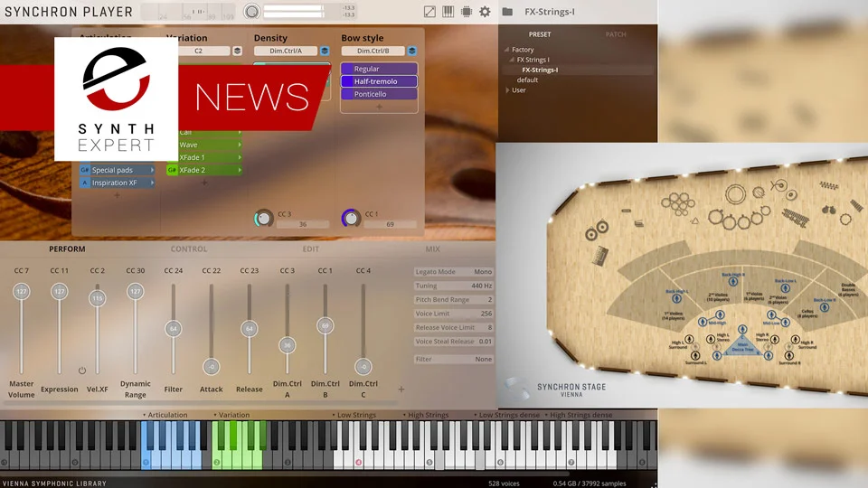Viewport: 868px width, 488px height.
Task: Open the Bow style Dim.Ctrl/B dropdown
Action: 373,51
